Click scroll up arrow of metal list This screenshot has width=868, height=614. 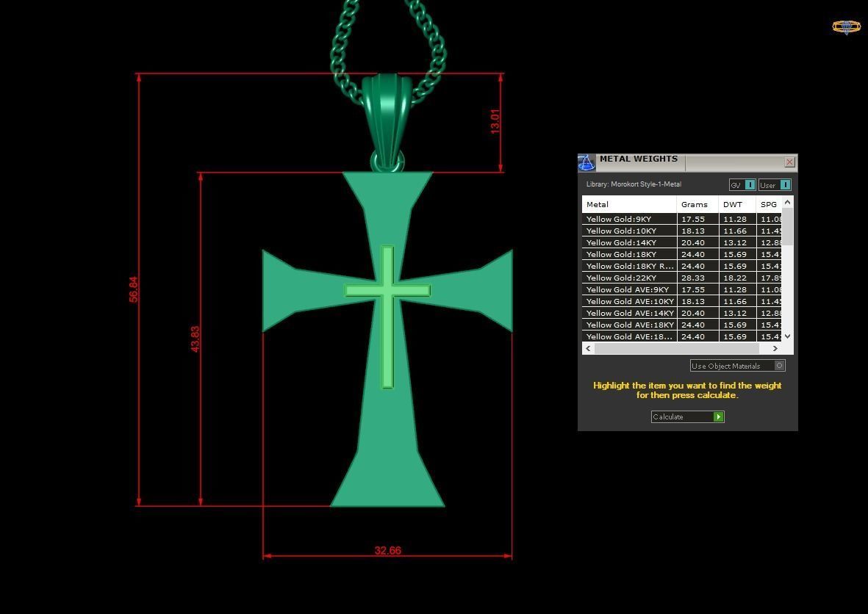coord(788,203)
